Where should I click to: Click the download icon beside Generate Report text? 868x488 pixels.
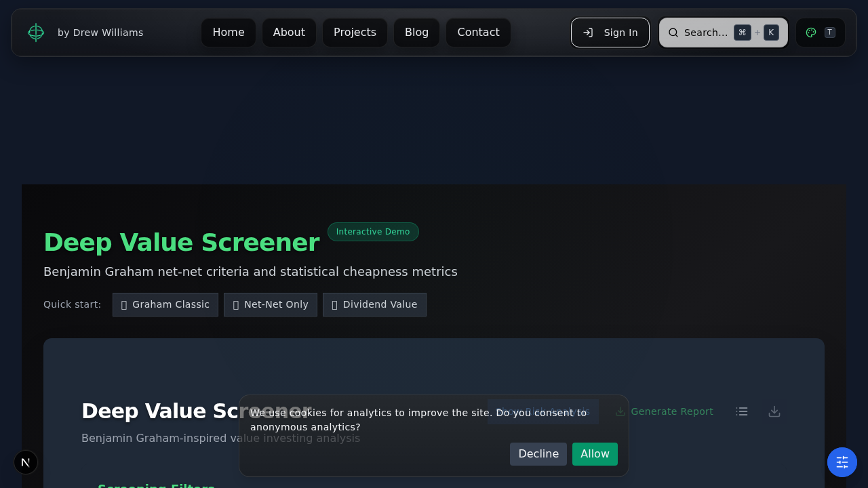pos(619,411)
